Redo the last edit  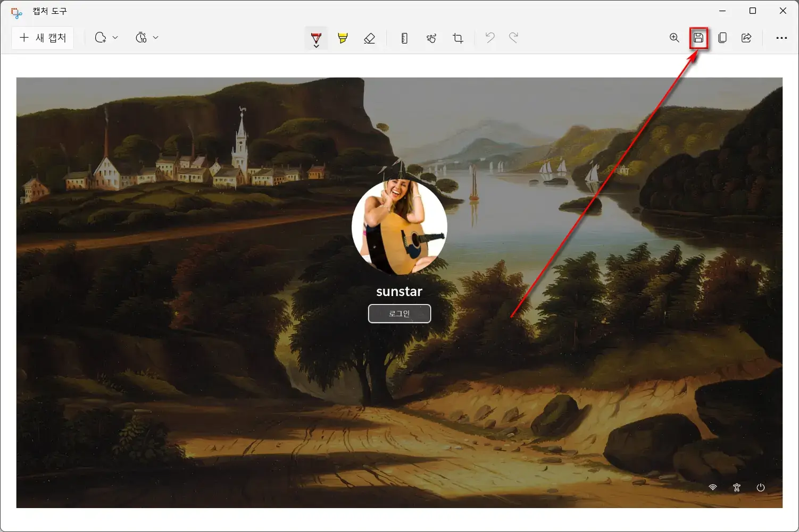(513, 38)
